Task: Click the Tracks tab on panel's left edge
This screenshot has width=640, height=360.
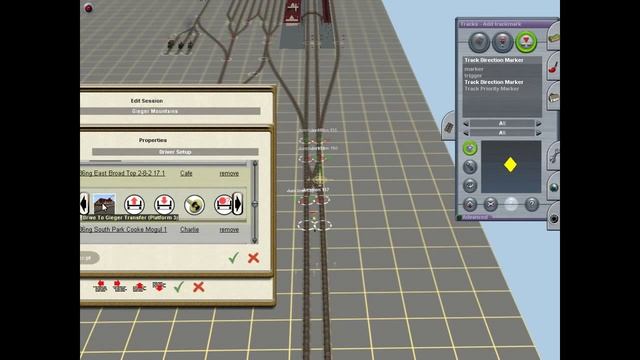Action: 449,127
